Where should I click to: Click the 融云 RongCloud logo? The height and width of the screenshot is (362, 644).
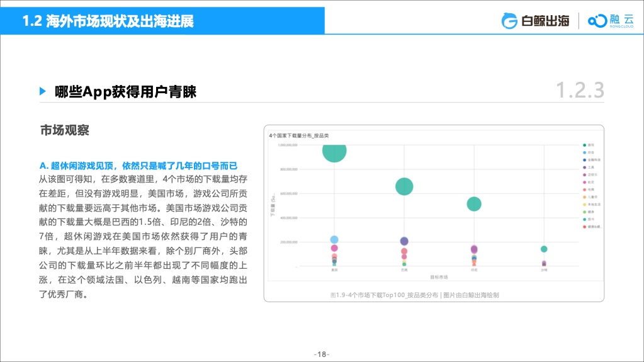pyautogui.click(x=611, y=21)
